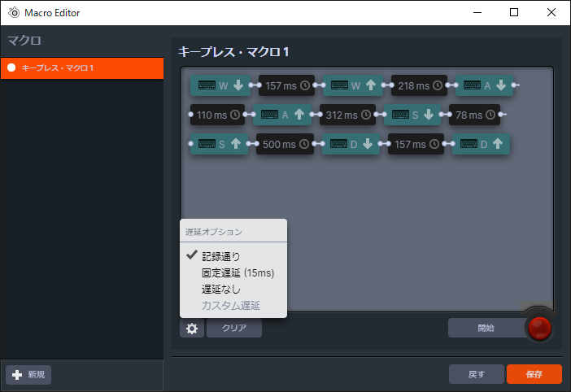Minimize the Macro Editor window

point(477,13)
